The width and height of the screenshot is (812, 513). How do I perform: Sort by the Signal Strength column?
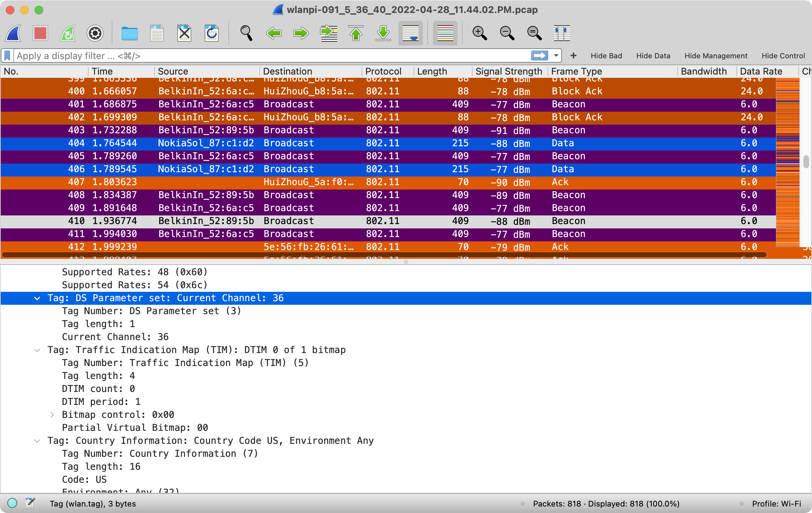[509, 71]
